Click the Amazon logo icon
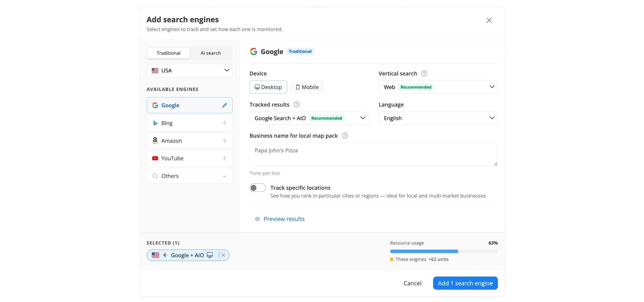Image resolution: width=644 pixels, height=302 pixels. click(x=155, y=141)
